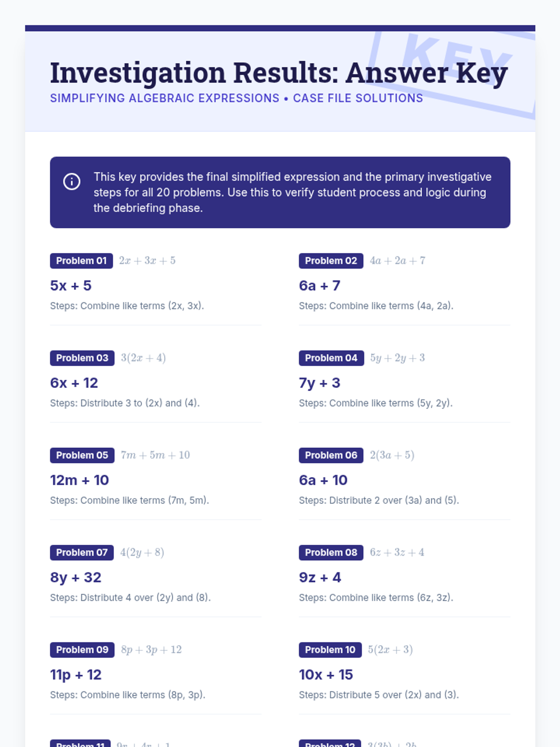Select the Problem 05 badge
Image resolution: width=560 pixels, height=747 pixels.
pyautogui.click(x=82, y=455)
